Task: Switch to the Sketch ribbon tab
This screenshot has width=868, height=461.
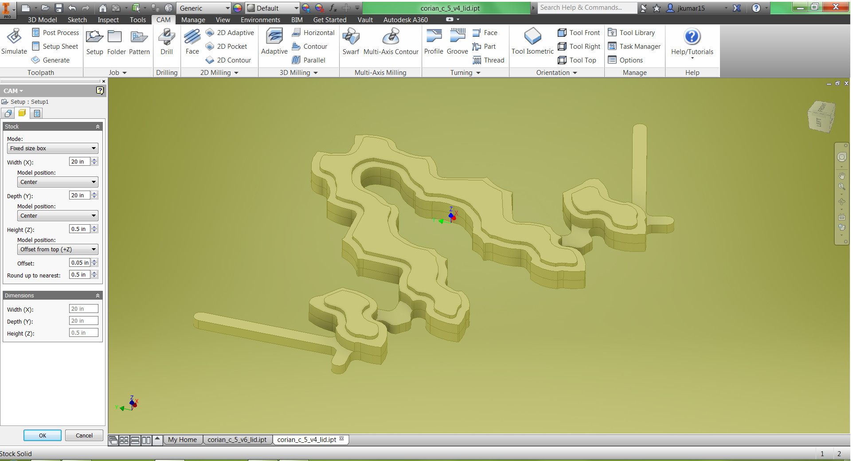Action: click(x=77, y=20)
